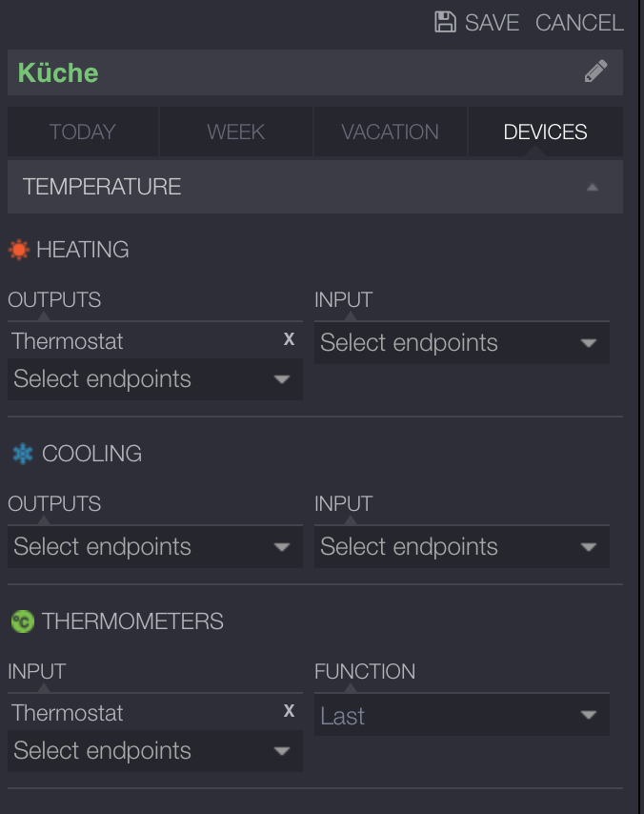Viewport: 644px width, 814px height.
Task: Open thermometers input Select endpoints dropdown
Action: tap(154, 751)
